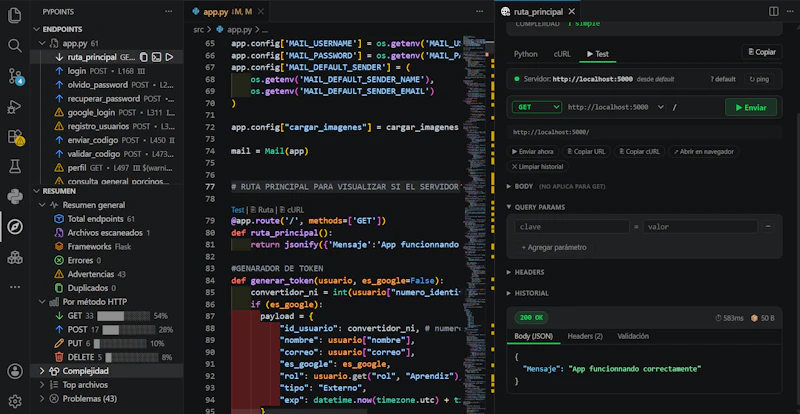Expand the Complejidad group
Image resolution: width=800 pixels, height=414 pixels.
(42, 371)
